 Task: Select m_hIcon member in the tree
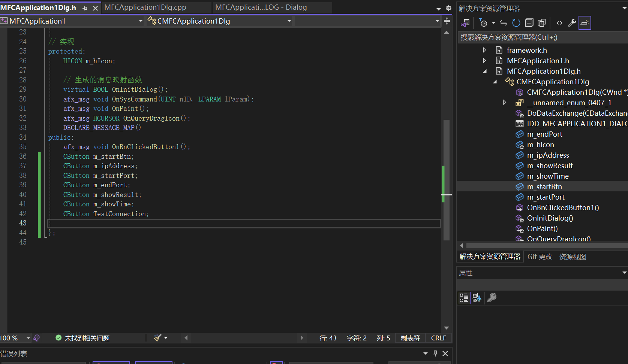click(540, 145)
